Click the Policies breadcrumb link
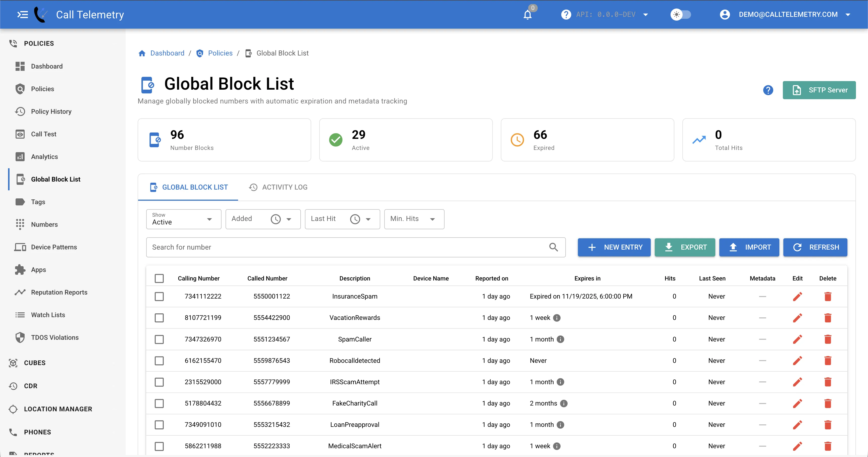868x457 pixels. [x=220, y=53]
